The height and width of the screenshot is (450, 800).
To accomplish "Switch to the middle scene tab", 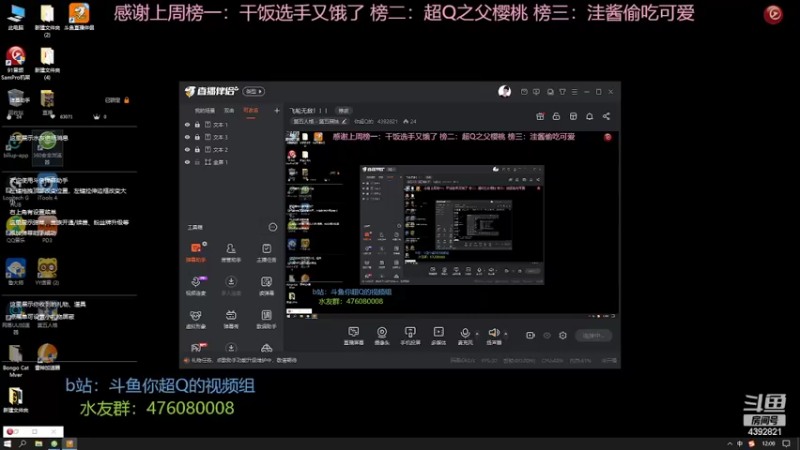I will (x=229, y=110).
